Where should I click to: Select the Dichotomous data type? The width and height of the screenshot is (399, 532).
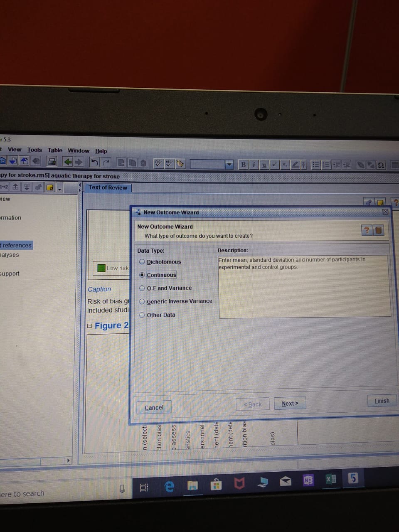pos(142,262)
